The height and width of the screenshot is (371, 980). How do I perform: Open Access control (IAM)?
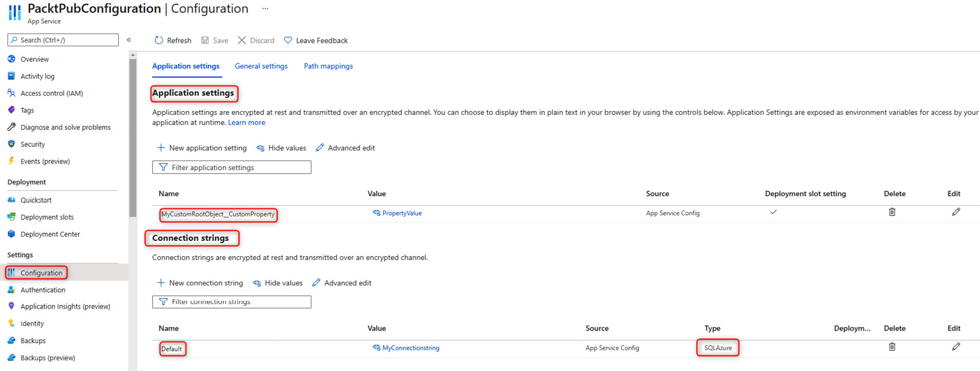click(52, 93)
